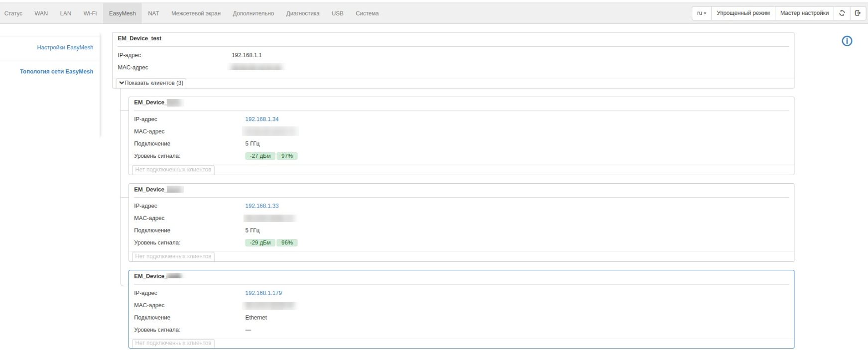Click the Ethernet connection value
The width and height of the screenshot is (868, 350).
pyautogui.click(x=256, y=318)
